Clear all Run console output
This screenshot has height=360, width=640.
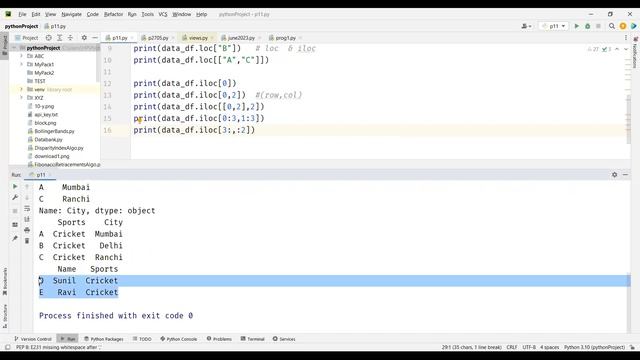click(27, 241)
